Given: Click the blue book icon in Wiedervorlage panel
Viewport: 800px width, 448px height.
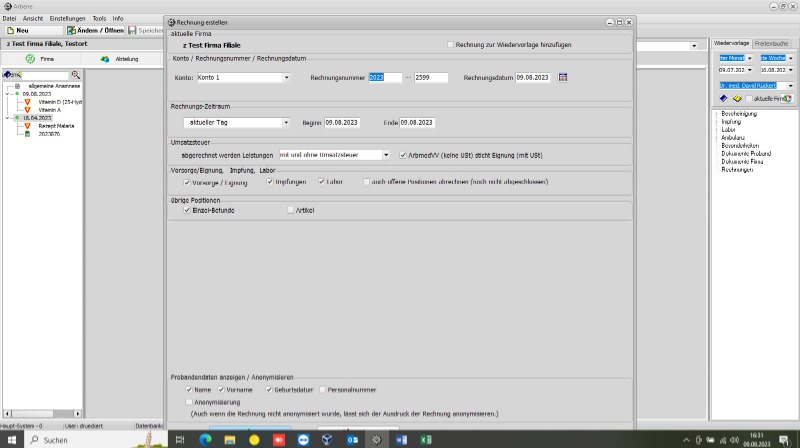Looking at the screenshot, I should 722,99.
